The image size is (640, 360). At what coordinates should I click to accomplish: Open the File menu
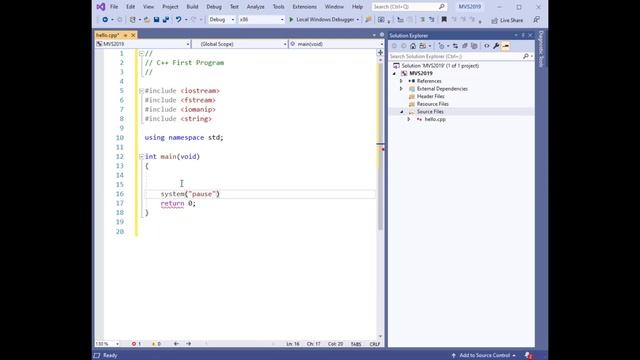point(114,7)
